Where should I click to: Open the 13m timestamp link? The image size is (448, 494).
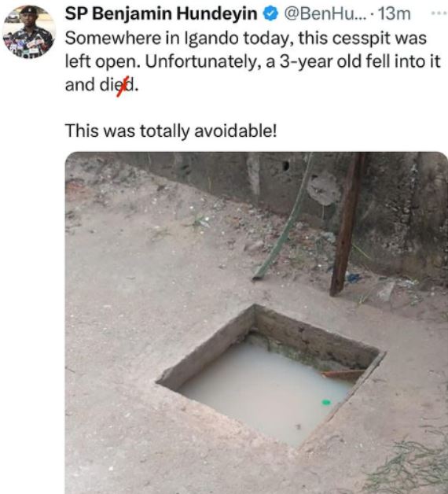pos(394,14)
